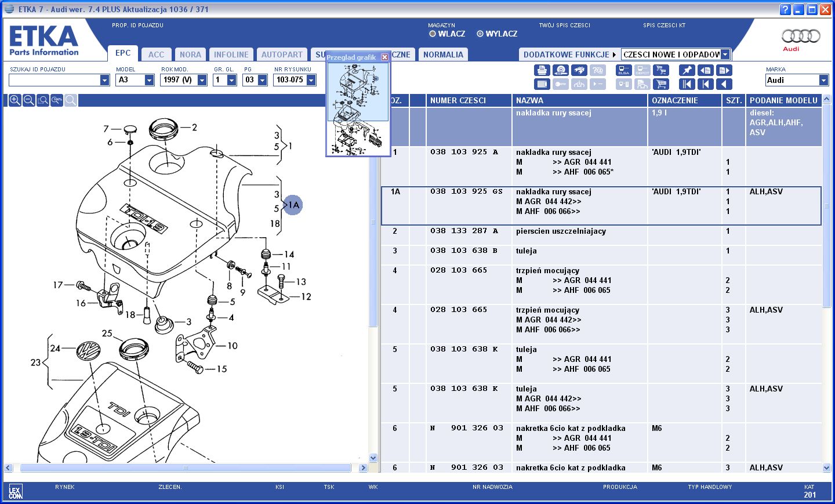This screenshot has height=504, width=835.
Task: Click the LexCom logo in status bar
Action: (x=16, y=492)
